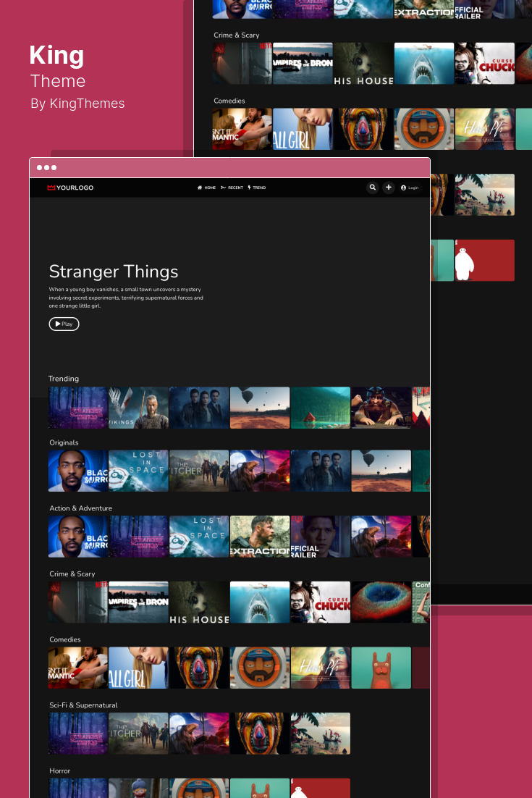Open the Login link
The height and width of the screenshot is (798, 532).
pyautogui.click(x=410, y=188)
